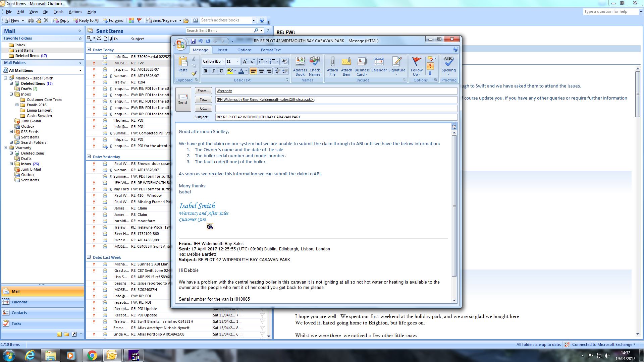Toggle Bold formatting in the ribbon
The image size is (644, 362).
(x=206, y=71)
